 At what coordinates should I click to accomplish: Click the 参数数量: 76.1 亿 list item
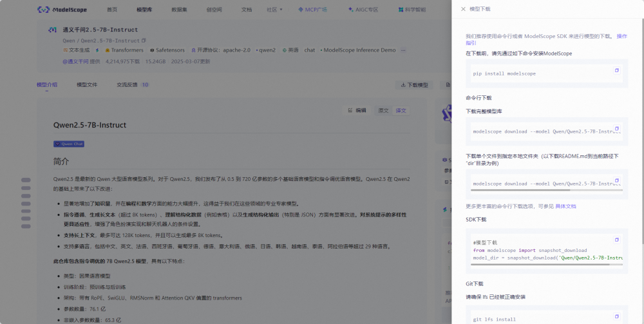pyautogui.click(x=86, y=309)
